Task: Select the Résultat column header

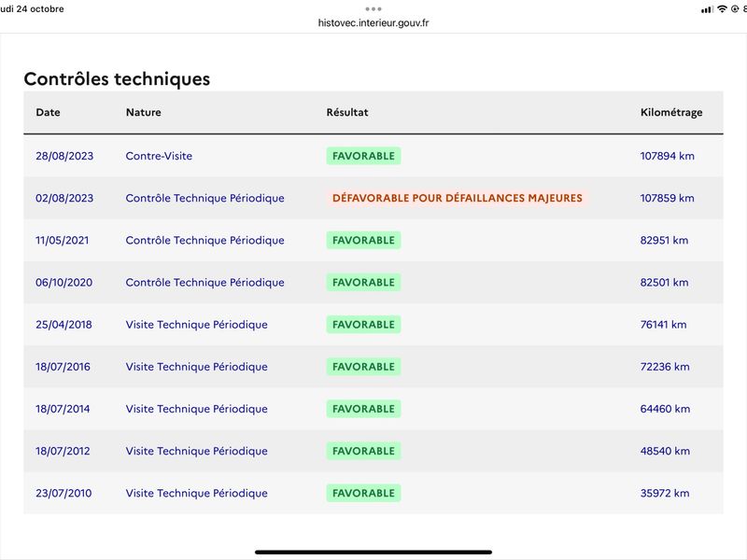Action: [347, 112]
